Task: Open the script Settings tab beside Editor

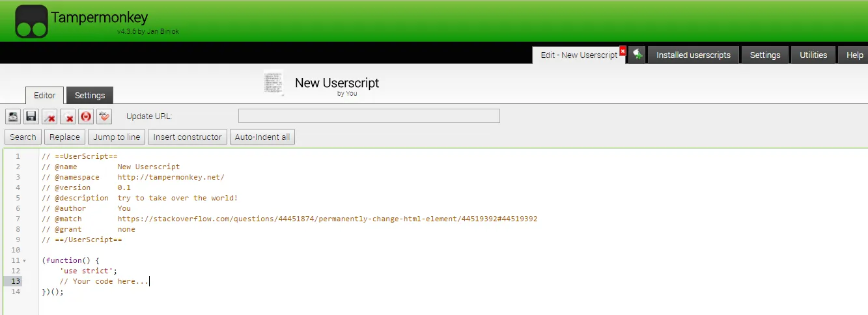Action: tap(90, 95)
